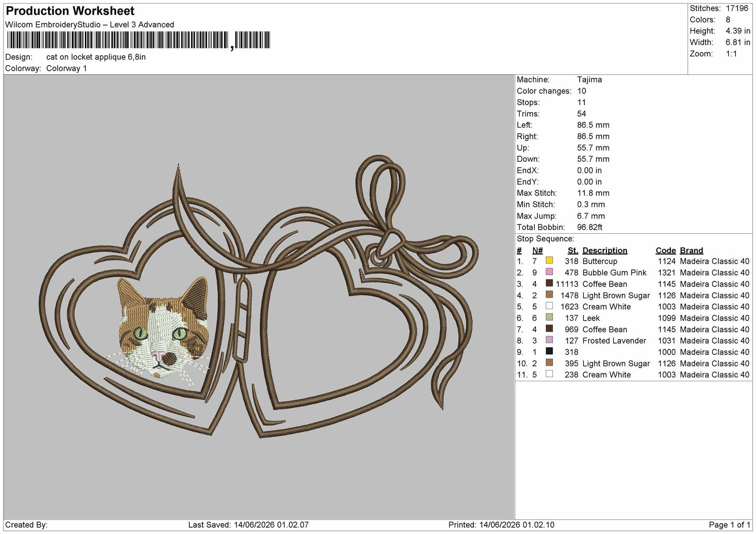The width and height of the screenshot is (756, 534).
Task: Click the barcode under the worksheet title
Action: pos(139,40)
